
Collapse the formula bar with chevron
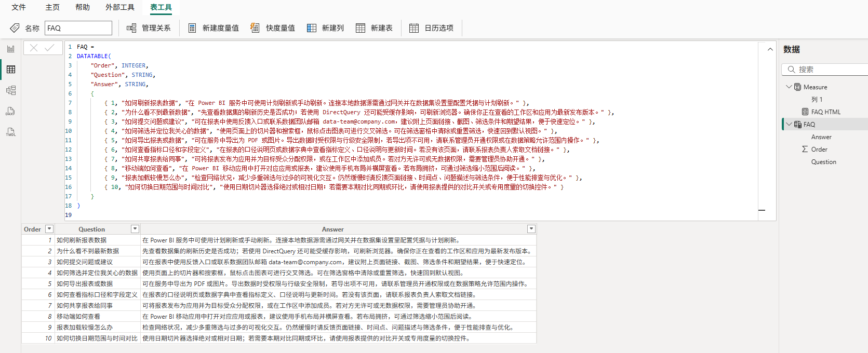(770, 49)
